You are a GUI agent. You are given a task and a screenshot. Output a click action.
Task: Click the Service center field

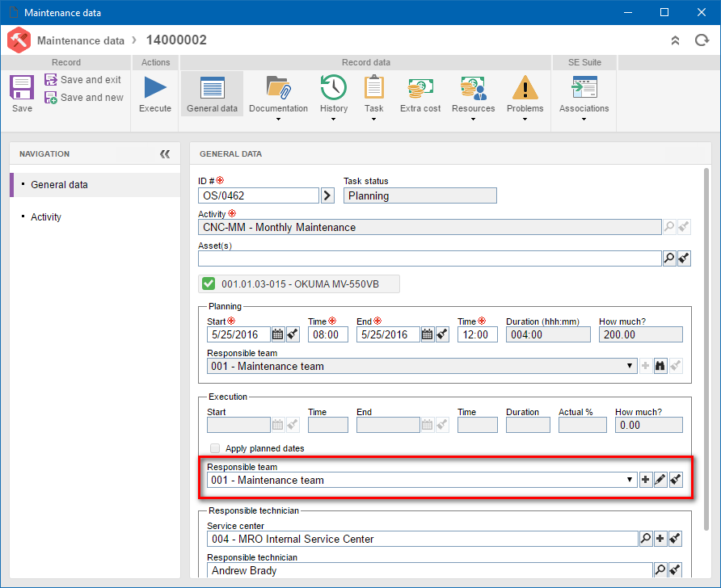click(x=422, y=539)
